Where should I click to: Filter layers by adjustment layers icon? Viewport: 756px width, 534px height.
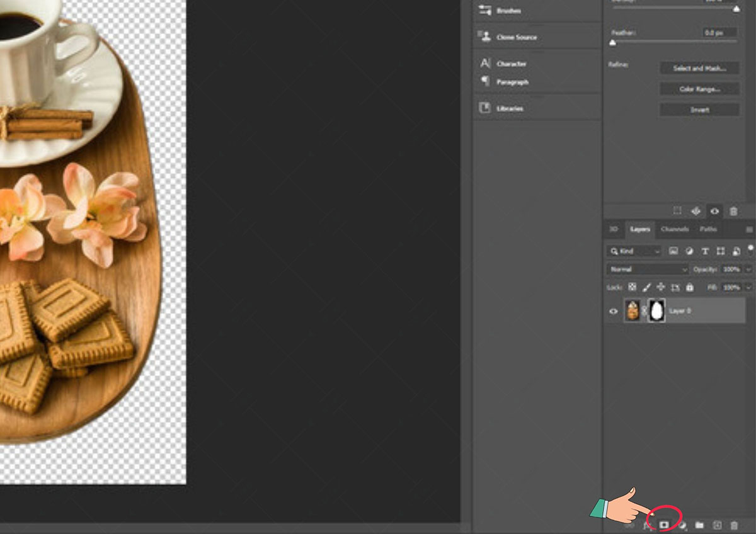690,251
